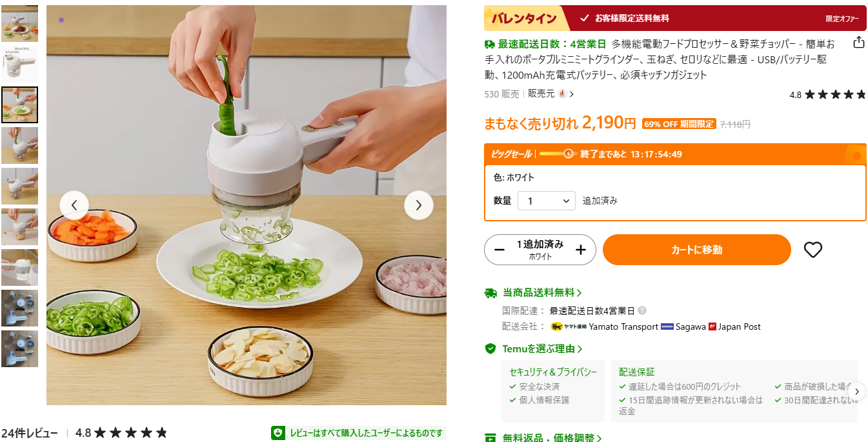Viewport: 868px width, 442px height.
Task: Expand 当商品送料無料 shipping details
Action: 533,293
